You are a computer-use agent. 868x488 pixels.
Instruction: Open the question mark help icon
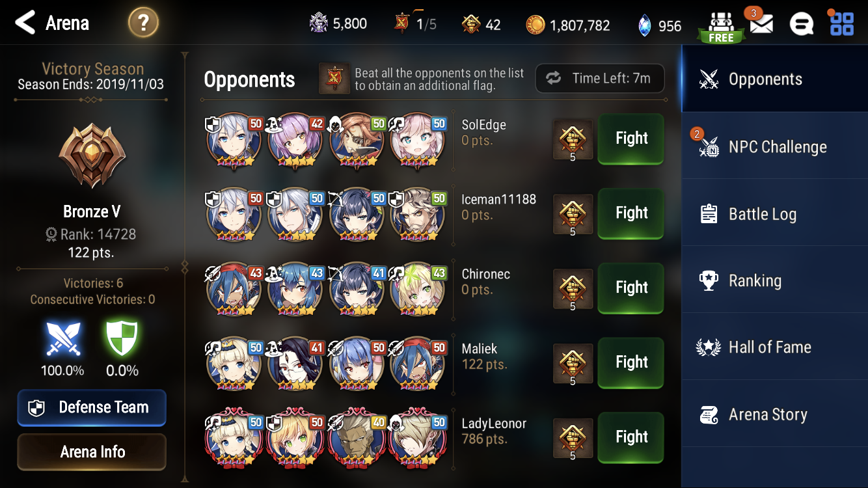click(144, 23)
